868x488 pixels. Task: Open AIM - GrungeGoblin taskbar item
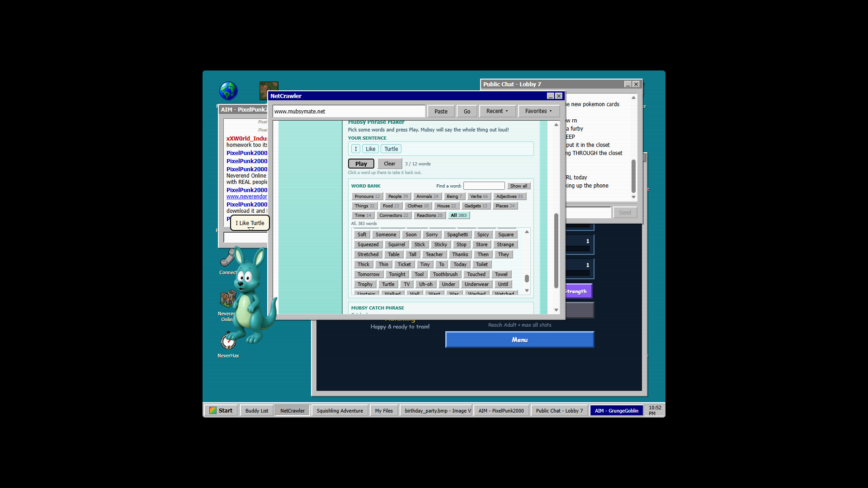pyautogui.click(x=616, y=410)
